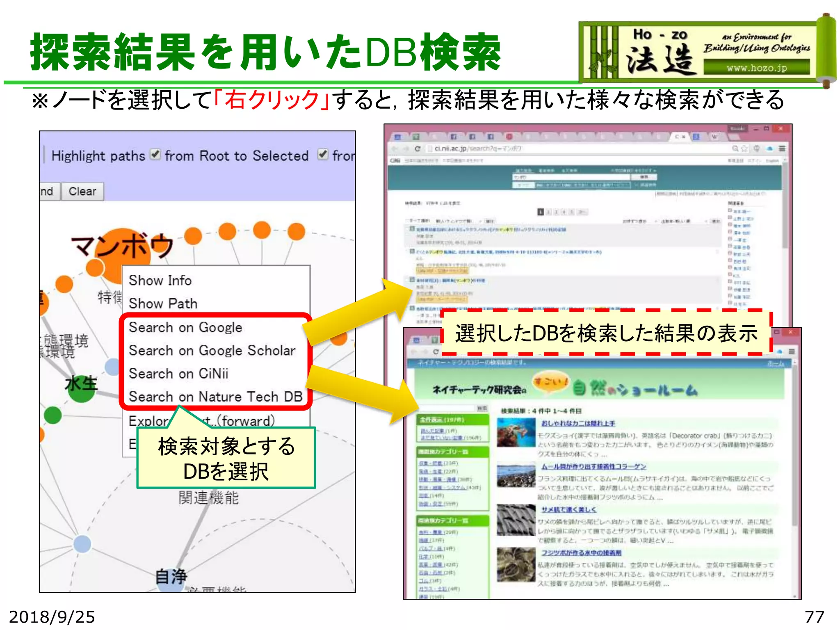840x630 pixels.
Task: Open the Nature Tech browser hamburger menu
Action: [792, 352]
